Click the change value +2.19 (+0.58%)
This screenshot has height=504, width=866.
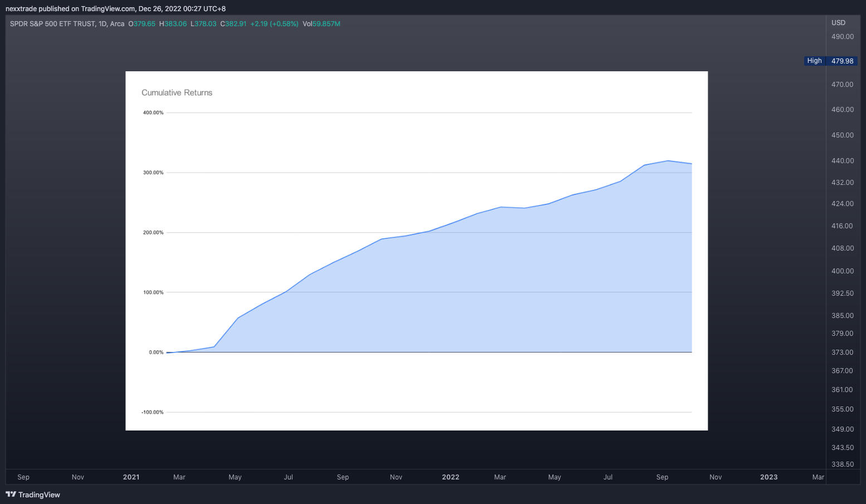point(274,24)
